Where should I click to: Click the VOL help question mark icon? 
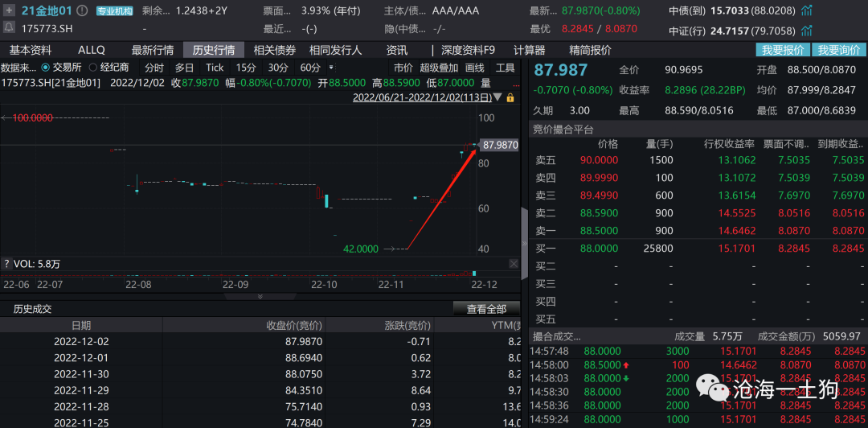[x=6, y=264]
